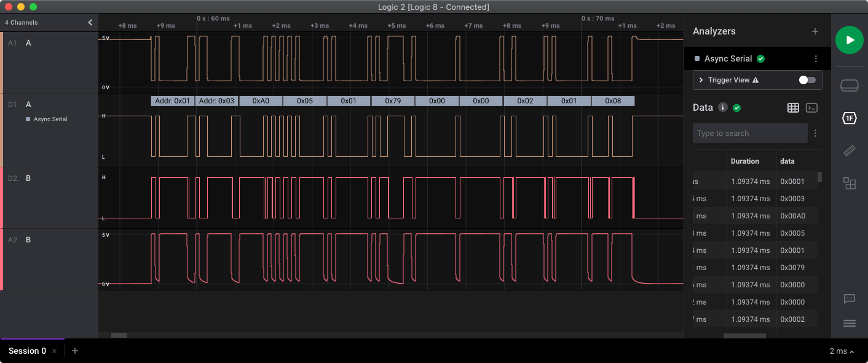Click the search data input field
The height and width of the screenshot is (363, 868).
coord(750,133)
